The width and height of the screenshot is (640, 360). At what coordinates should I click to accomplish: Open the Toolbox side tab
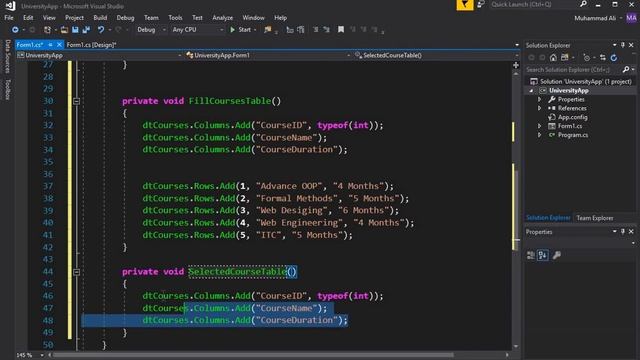coord(7,89)
